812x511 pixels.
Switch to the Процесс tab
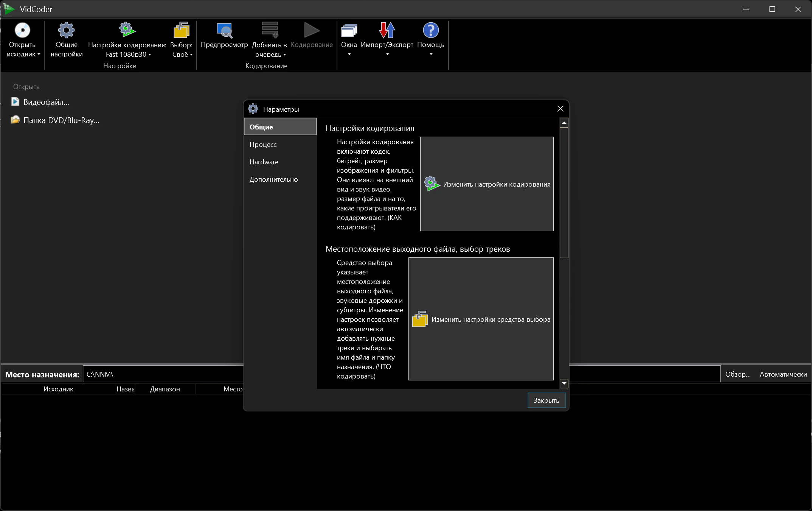[x=263, y=145]
